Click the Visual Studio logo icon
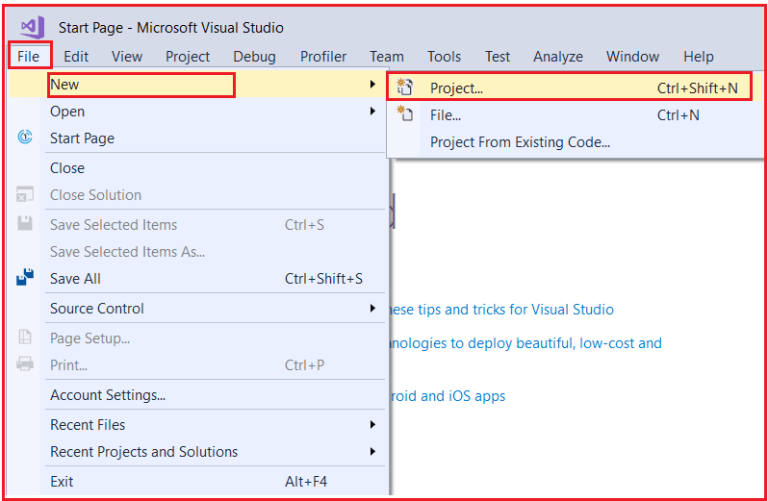 click(x=32, y=27)
